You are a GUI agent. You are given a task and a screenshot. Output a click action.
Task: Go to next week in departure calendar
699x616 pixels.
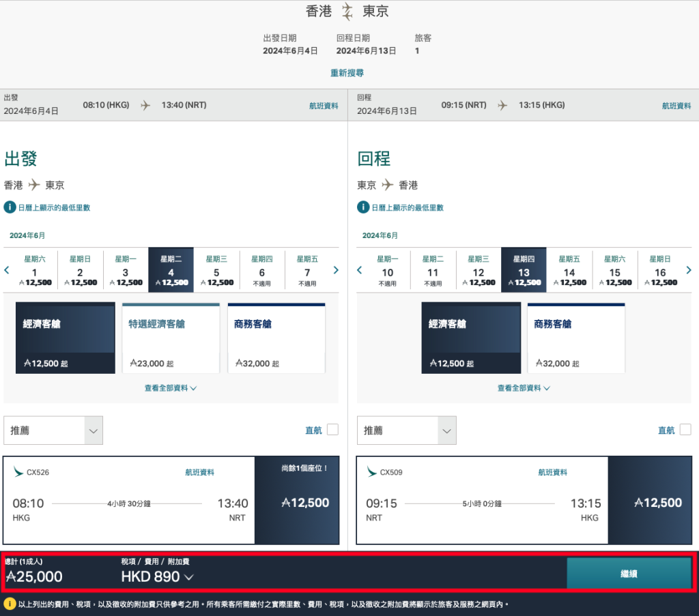336,270
